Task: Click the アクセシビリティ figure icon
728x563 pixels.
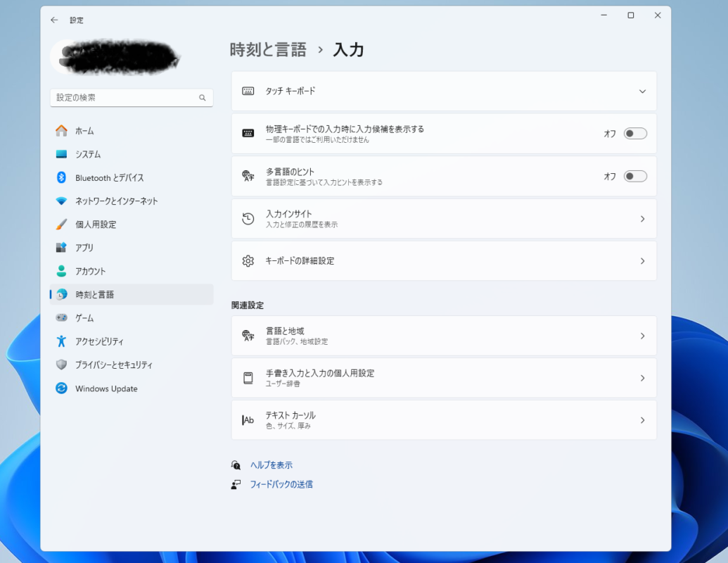Action: [x=61, y=341]
